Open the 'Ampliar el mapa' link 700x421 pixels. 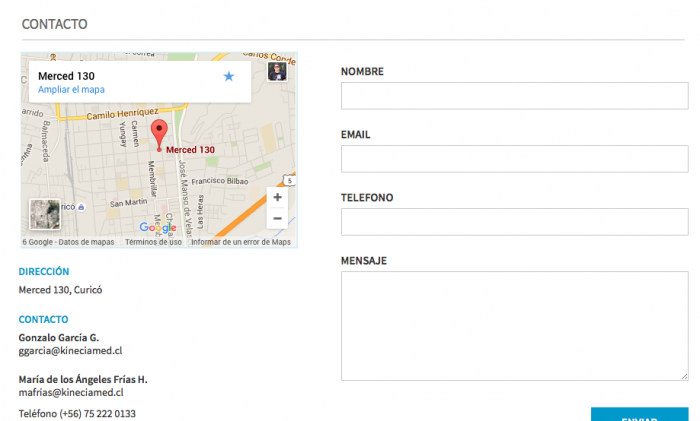(71, 90)
